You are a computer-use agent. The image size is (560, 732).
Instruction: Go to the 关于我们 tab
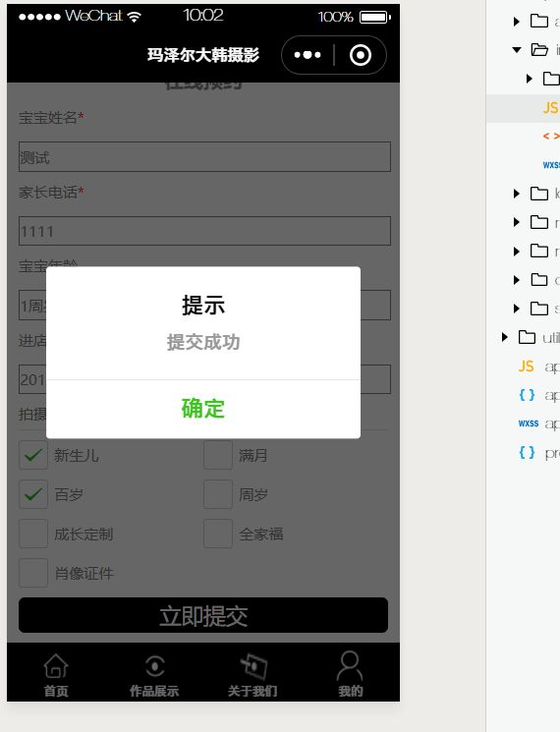point(252,675)
